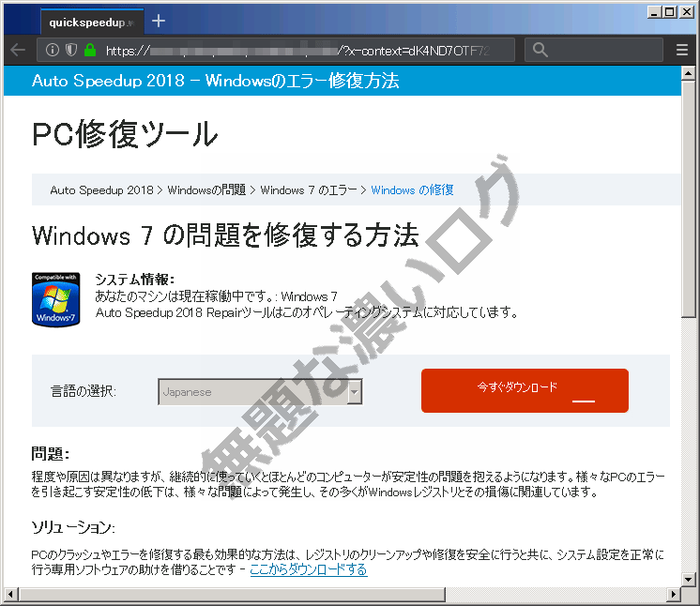Click the Windowsの問題 breadcrumb
700x606 pixels.
(206, 190)
